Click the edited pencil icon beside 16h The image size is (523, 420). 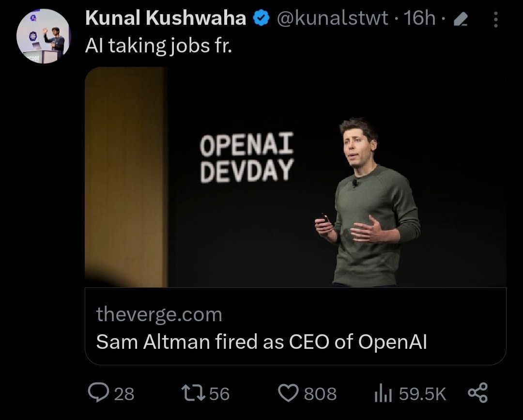tap(461, 19)
